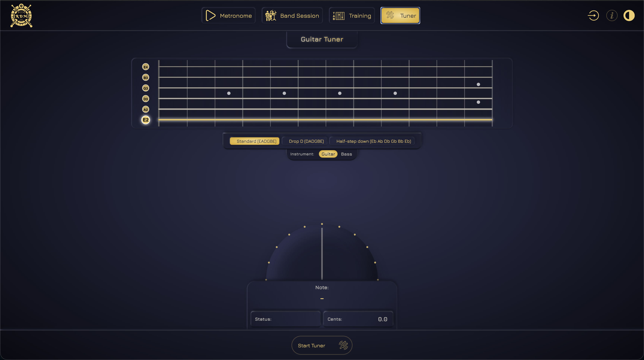This screenshot has width=644, height=360.
Task: Select the A2 string note marker
Action: click(x=146, y=109)
